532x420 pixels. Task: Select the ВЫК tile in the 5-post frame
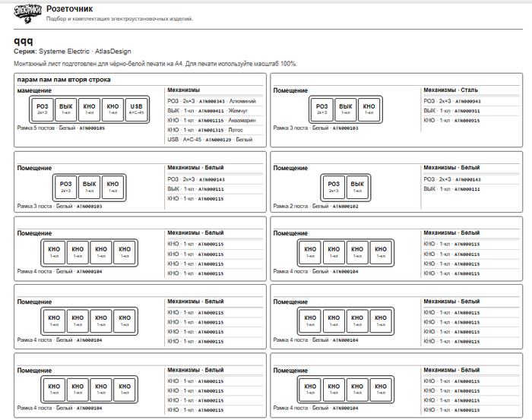tap(66, 109)
